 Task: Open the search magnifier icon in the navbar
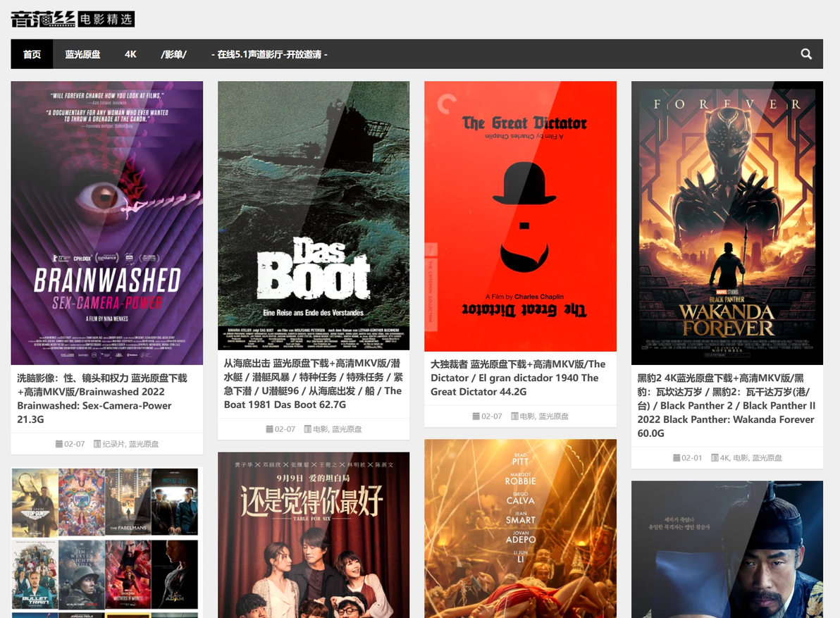805,54
